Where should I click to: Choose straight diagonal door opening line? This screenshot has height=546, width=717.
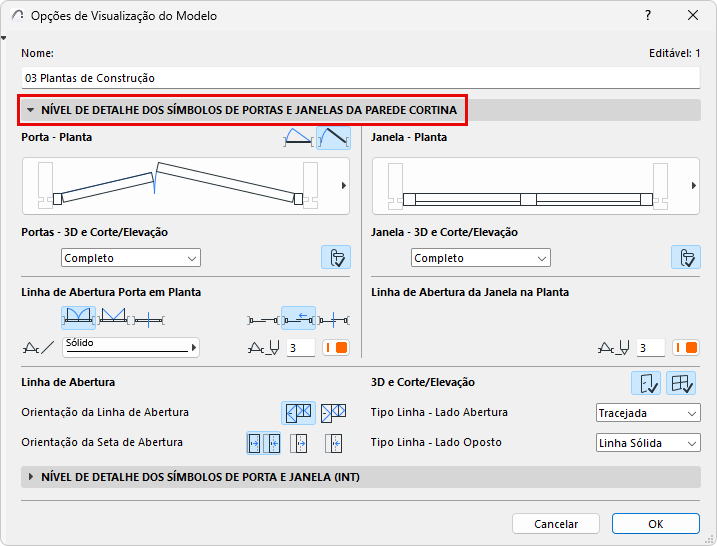click(x=113, y=318)
